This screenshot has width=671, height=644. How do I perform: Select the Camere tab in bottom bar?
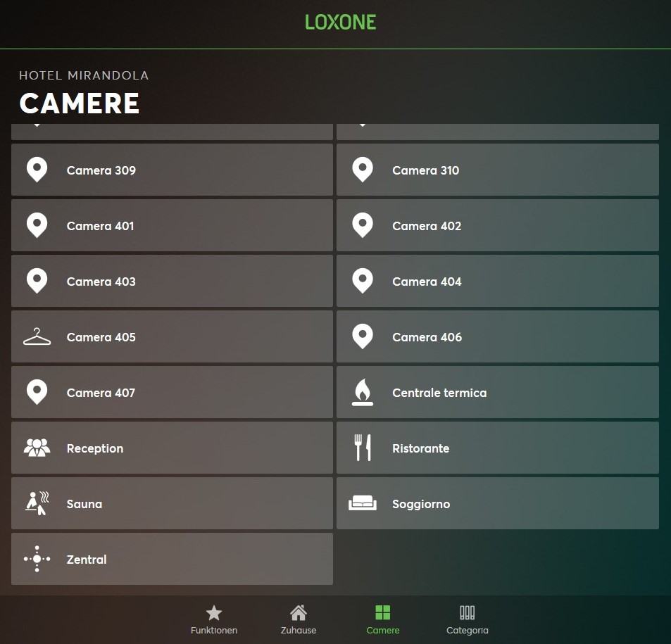382,620
